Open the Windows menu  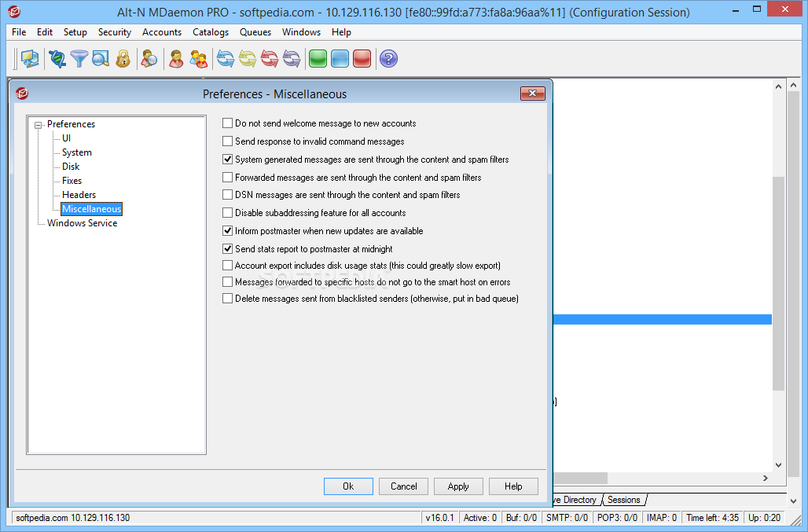pyautogui.click(x=302, y=32)
